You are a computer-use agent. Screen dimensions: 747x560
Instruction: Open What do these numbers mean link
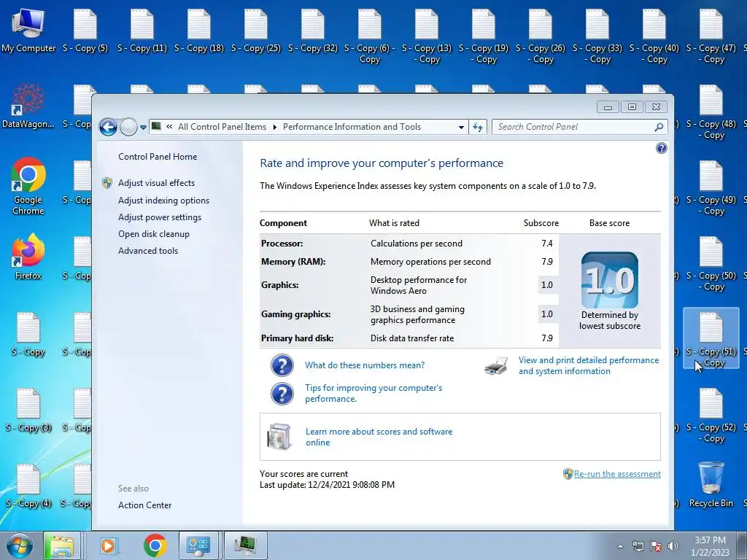coord(365,365)
